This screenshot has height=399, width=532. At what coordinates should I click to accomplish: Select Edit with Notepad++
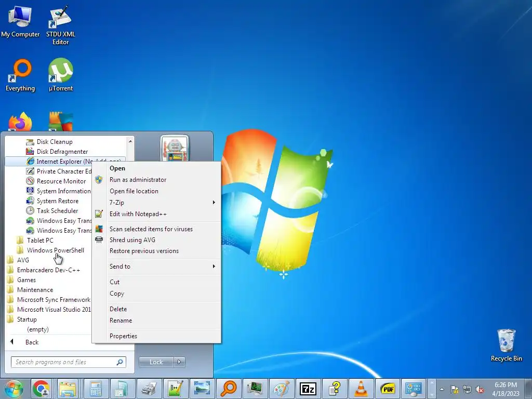(156, 214)
